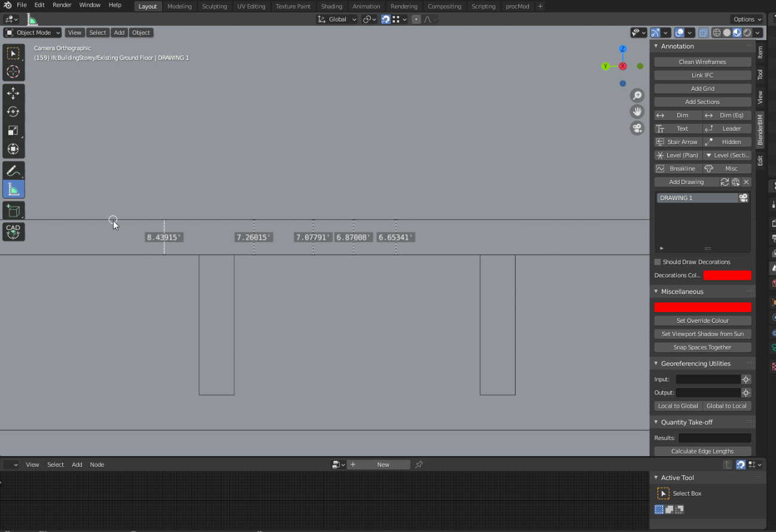The height and width of the screenshot is (532, 776).
Task: Toggle snapping magnet in header
Action: click(386, 19)
